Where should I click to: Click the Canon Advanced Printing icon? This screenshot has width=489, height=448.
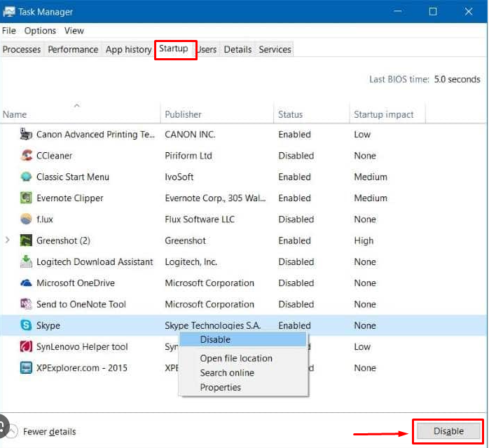tap(26, 134)
